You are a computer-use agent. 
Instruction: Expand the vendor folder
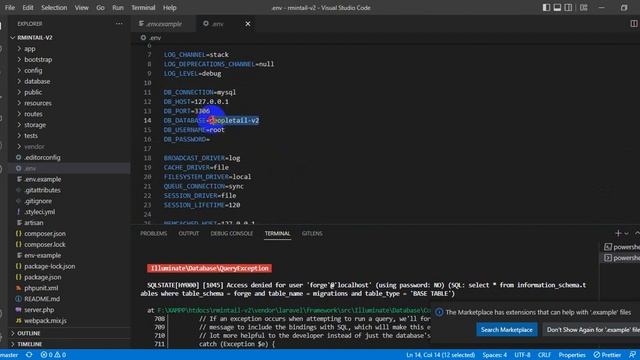(34, 147)
